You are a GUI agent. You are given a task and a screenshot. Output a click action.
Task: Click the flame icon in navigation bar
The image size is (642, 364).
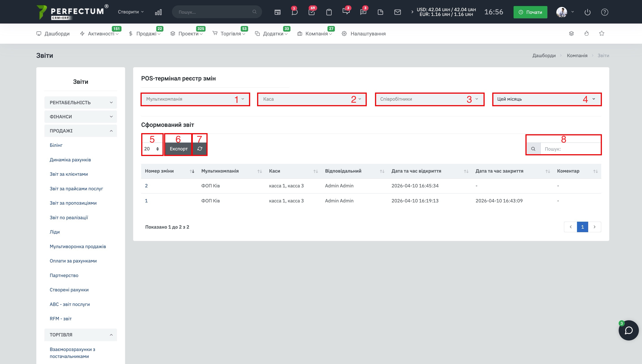click(586, 33)
